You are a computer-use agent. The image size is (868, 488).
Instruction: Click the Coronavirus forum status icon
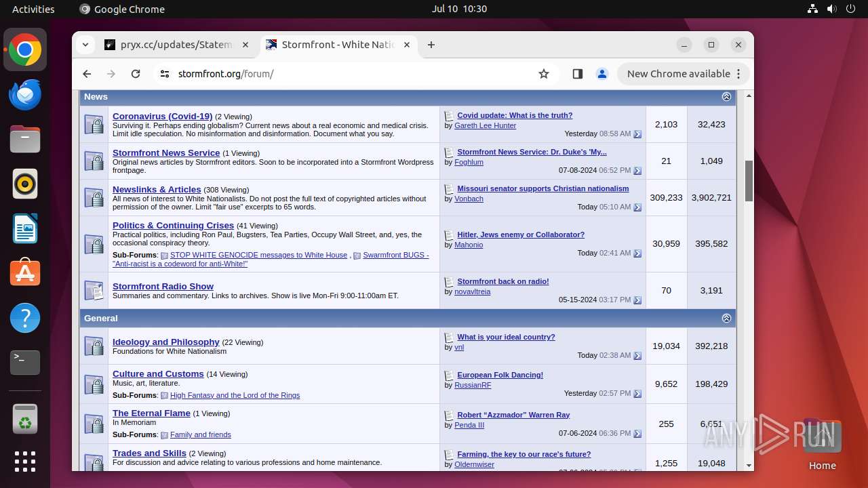tap(94, 124)
